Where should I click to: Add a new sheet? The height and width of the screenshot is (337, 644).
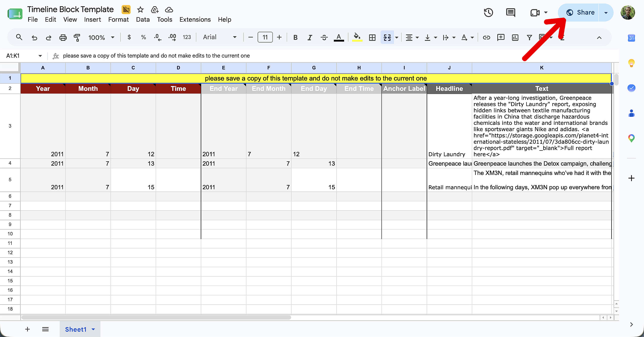(x=27, y=329)
